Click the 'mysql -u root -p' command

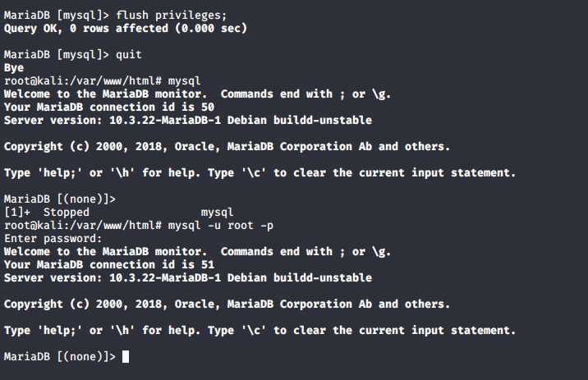pos(220,225)
